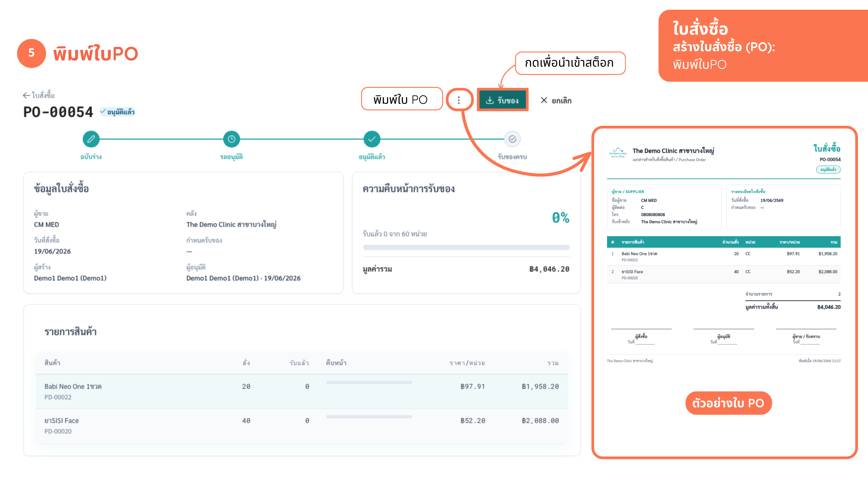Open the three-dot more options menu

point(459,100)
